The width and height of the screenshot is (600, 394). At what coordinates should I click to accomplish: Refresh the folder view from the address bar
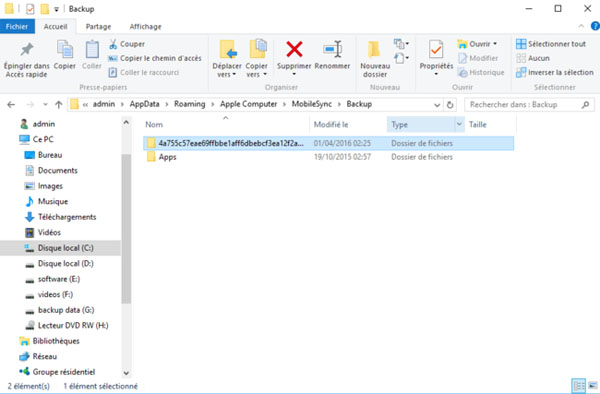[450, 104]
